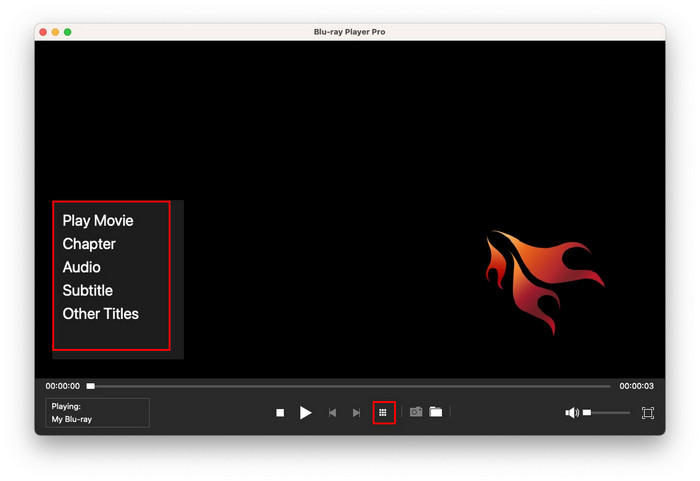Click the Playing: My Blu-ray info box
This screenshot has height=481, width=700.
(97, 413)
